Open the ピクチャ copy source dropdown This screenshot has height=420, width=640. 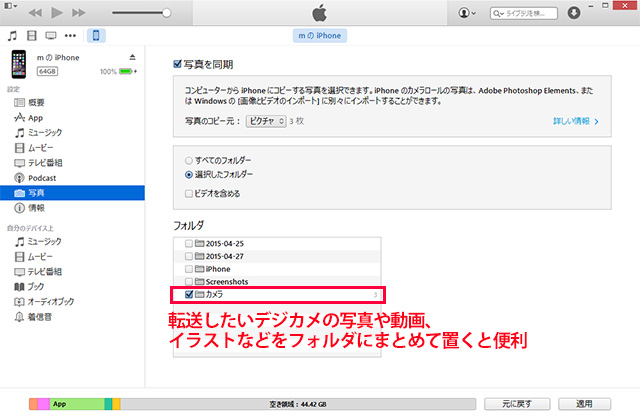266,121
